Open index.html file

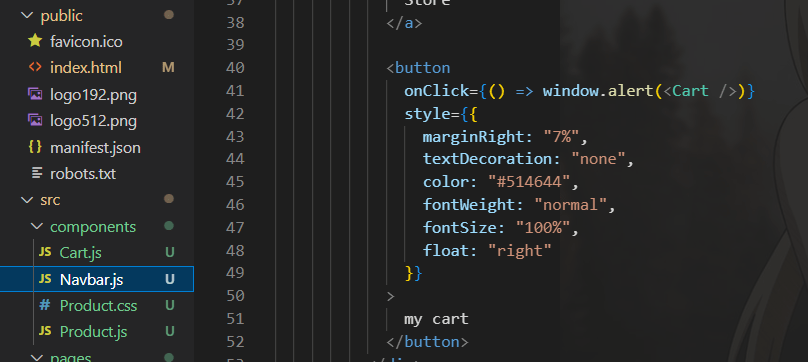[86, 68]
